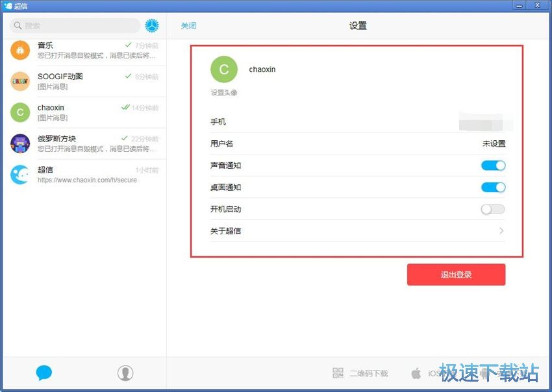Open the chaoxin conversation row
The width and height of the screenshot is (552, 392).
[x=84, y=112]
